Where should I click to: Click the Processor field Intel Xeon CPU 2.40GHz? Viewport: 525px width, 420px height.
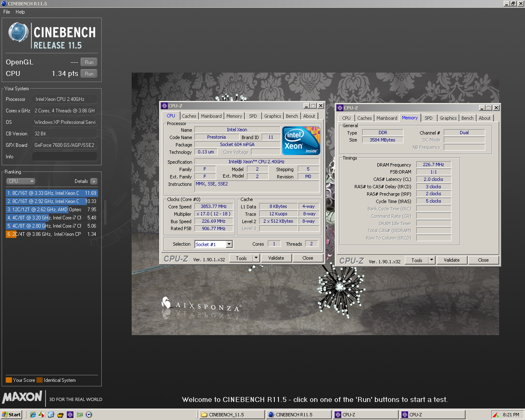coord(65,99)
